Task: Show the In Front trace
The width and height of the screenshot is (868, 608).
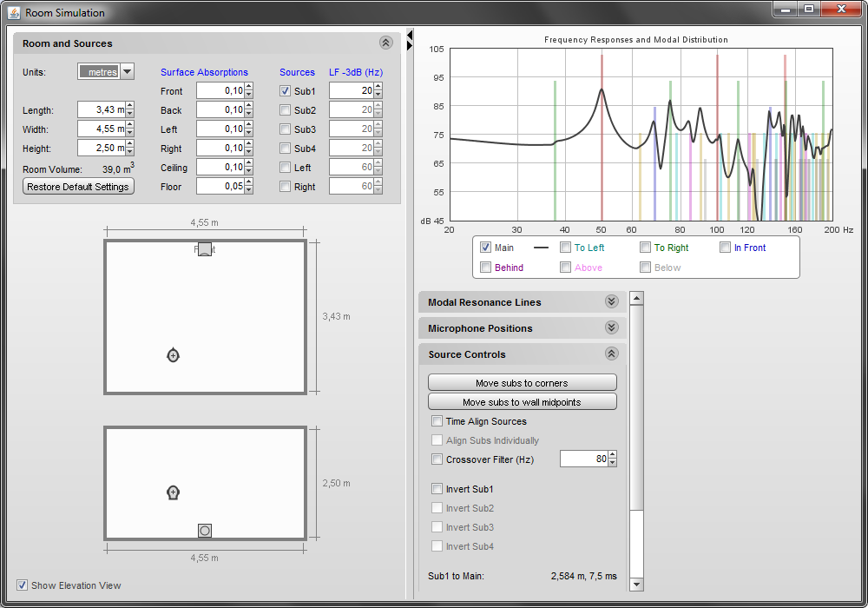Action: point(725,248)
